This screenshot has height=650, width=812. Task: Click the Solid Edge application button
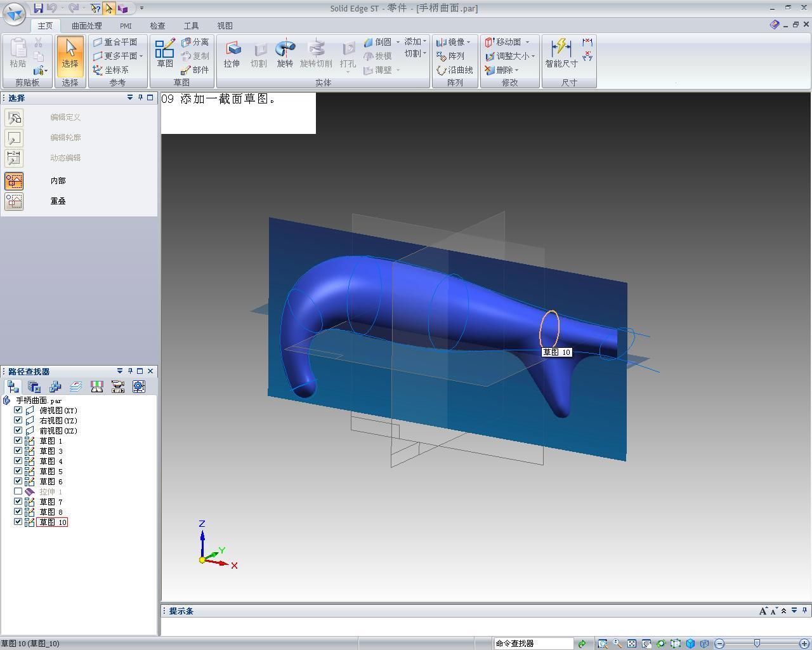pyautogui.click(x=14, y=13)
